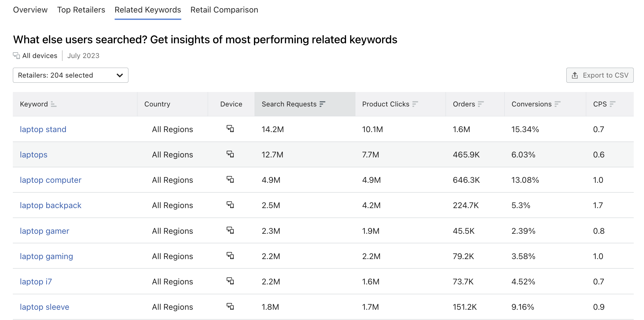644x320 pixels.
Task: Click the device icon in the laptops row
Action: (x=231, y=154)
